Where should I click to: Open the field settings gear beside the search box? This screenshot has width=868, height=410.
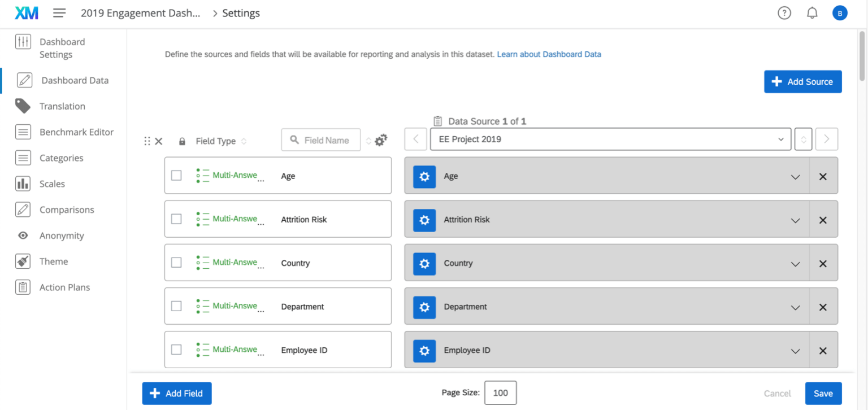[380, 139]
